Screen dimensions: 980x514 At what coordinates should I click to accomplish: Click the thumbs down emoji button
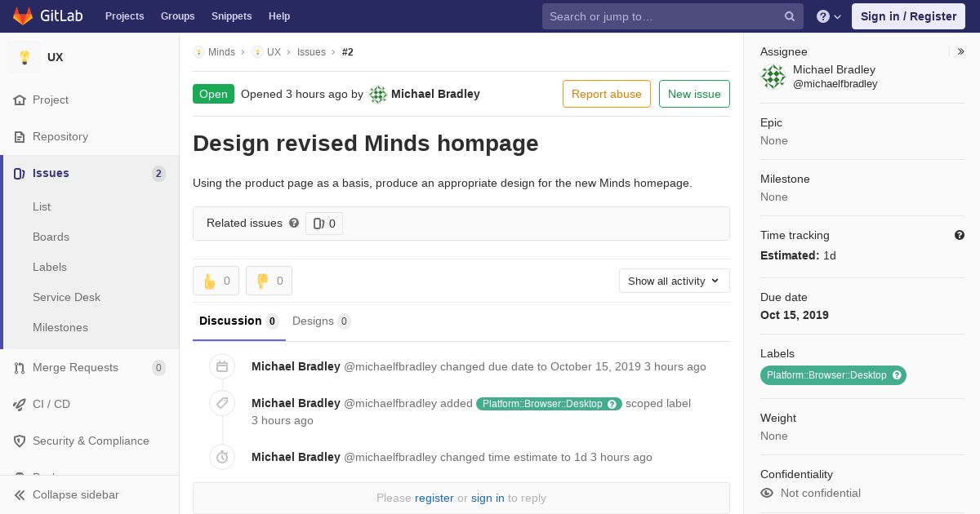click(x=269, y=281)
